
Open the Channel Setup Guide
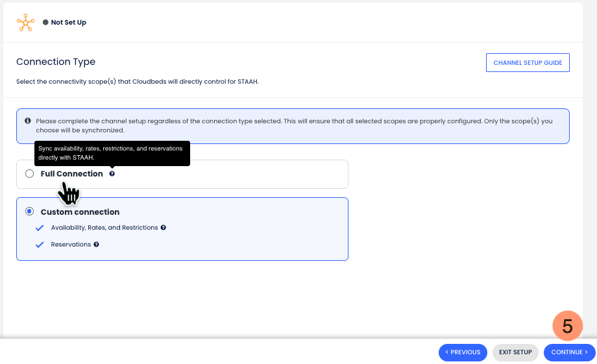pyautogui.click(x=528, y=63)
